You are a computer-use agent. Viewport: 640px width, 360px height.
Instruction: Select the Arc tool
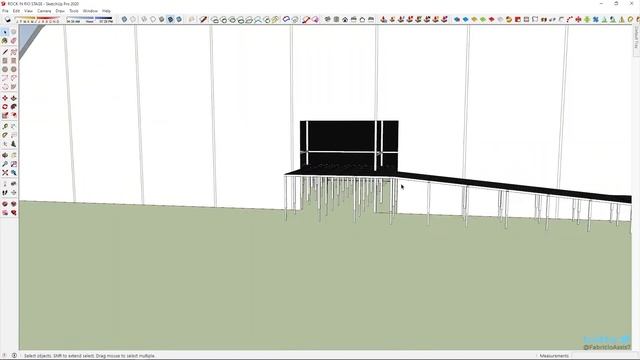[x=5, y=78]
